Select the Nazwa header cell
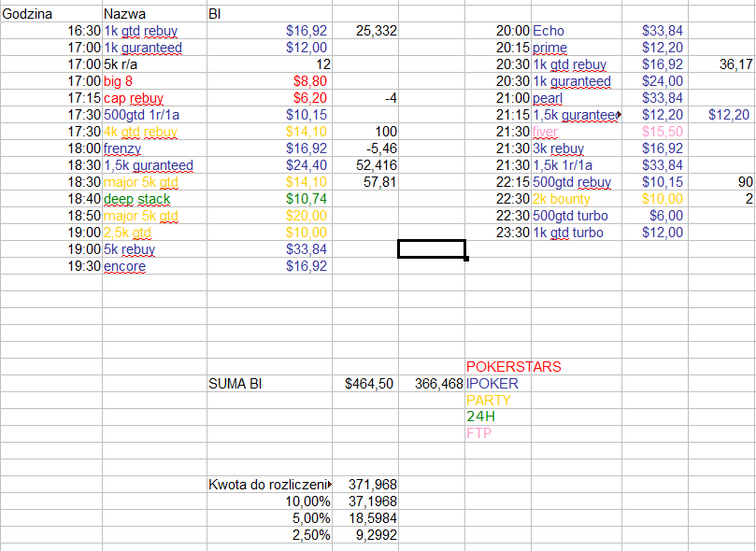Screen dimensions: 756x551 tap(154, 14)
